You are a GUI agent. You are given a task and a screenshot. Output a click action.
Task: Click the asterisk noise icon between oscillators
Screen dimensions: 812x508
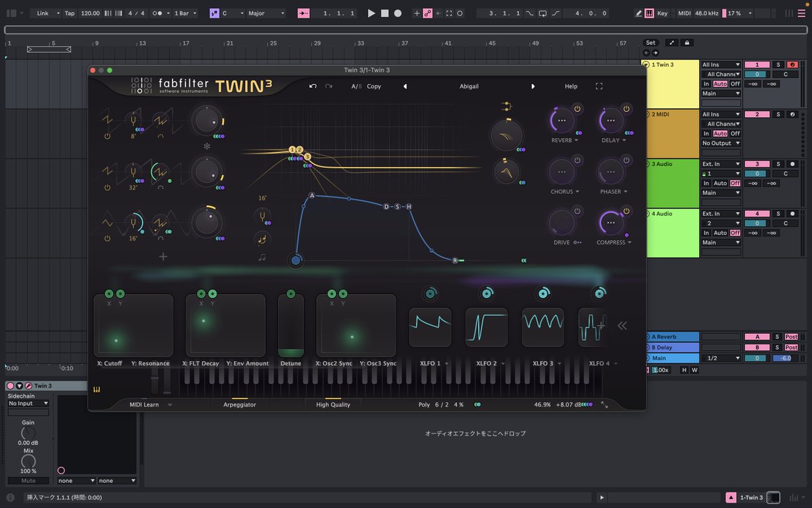207,146
